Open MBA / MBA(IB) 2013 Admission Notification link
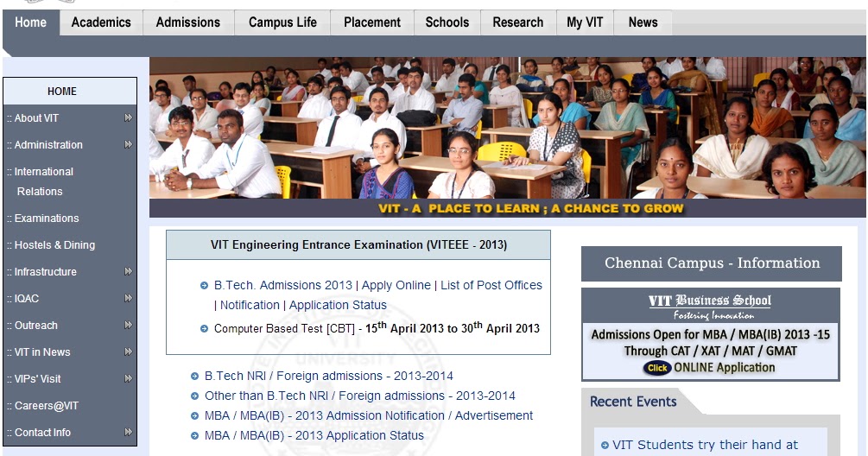This screenshot has height=456, width=868. 369,415
